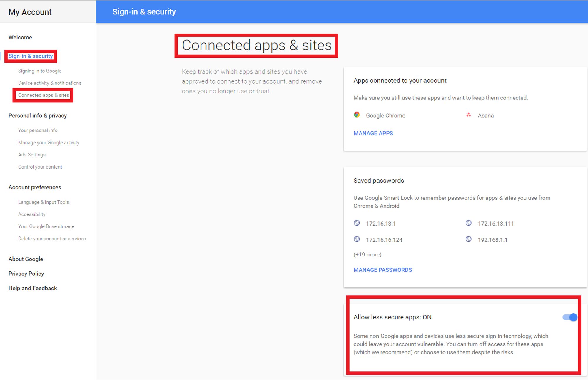588x380 pixels.
Task: Click the globe icon beside 192.168.1.1
Action: tap(469, 239)
